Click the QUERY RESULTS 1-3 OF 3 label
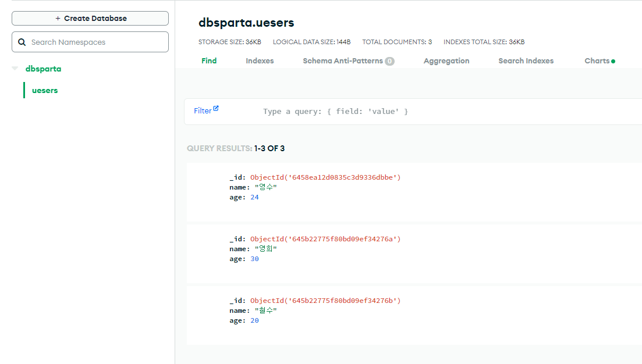This screenshot has width=642, height=364. tap(236, 148)
